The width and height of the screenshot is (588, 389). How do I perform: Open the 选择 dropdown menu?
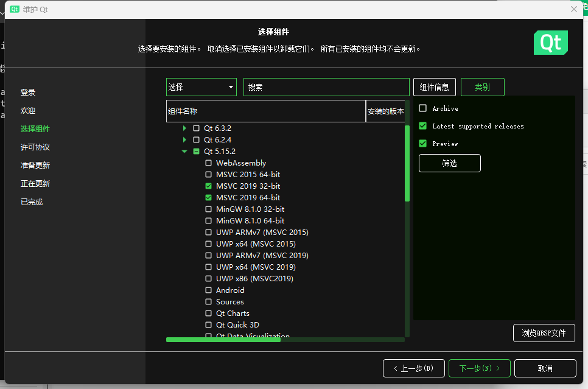(201, 87)
